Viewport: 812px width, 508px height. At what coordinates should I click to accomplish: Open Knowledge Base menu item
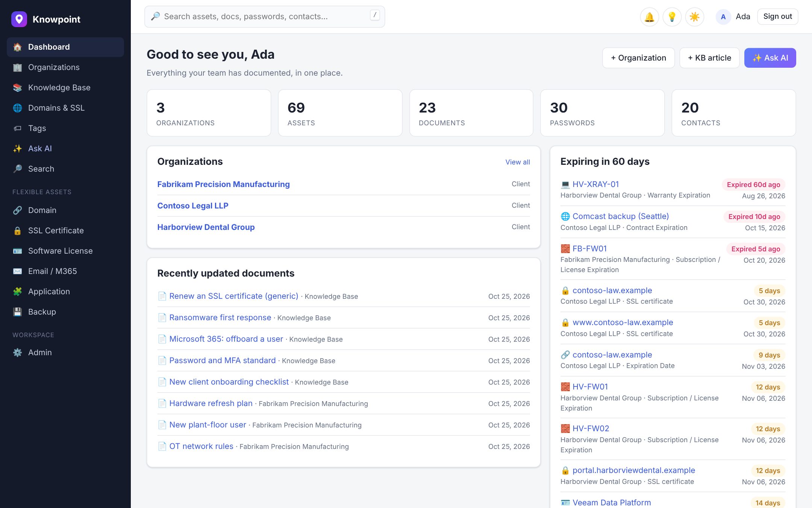click(x=65, y=88)
